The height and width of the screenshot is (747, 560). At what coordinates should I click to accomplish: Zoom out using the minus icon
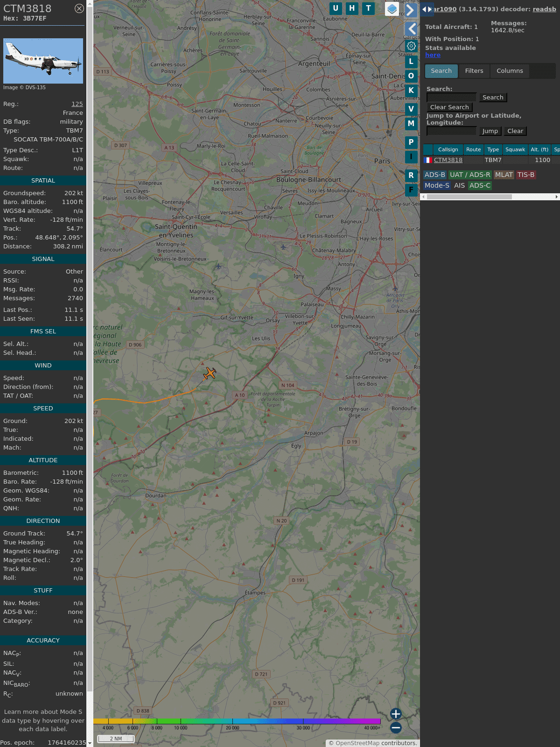[396, 727]
